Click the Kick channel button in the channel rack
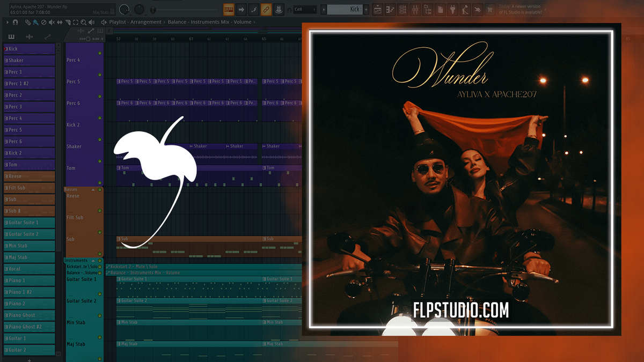Screen dimensions: 644x362 (x=27, y=48)
